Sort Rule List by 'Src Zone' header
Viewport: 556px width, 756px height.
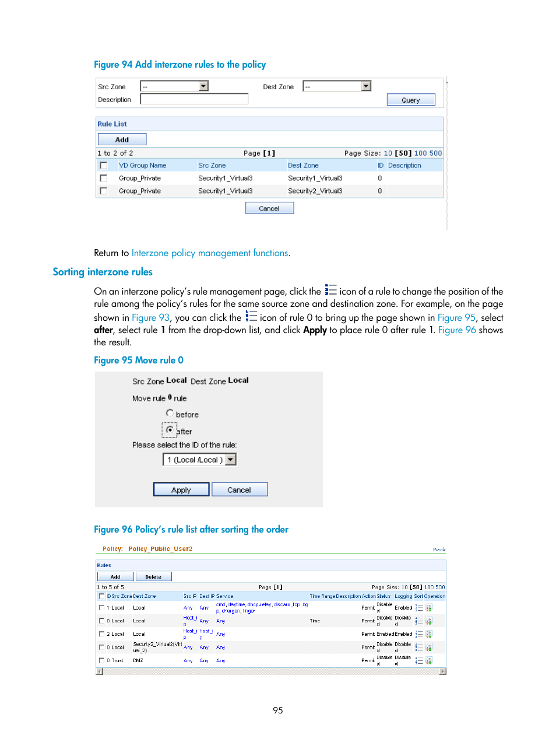pos(212,166)
